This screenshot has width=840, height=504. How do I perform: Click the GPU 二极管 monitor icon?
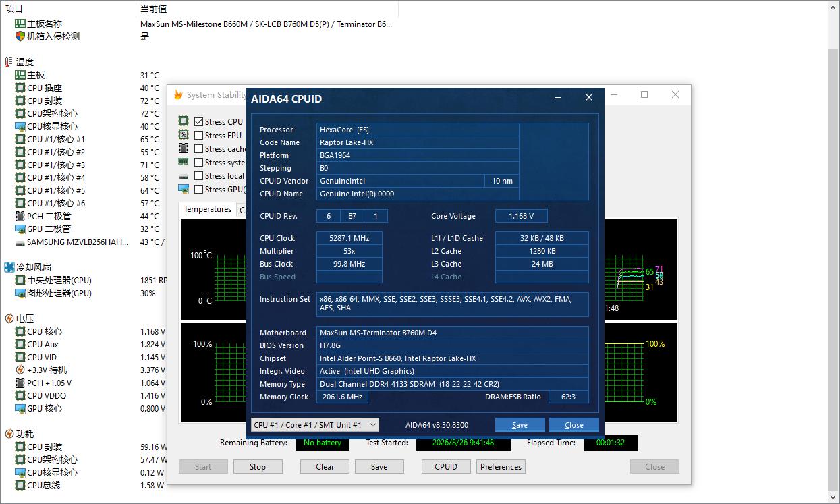point(20,229)
